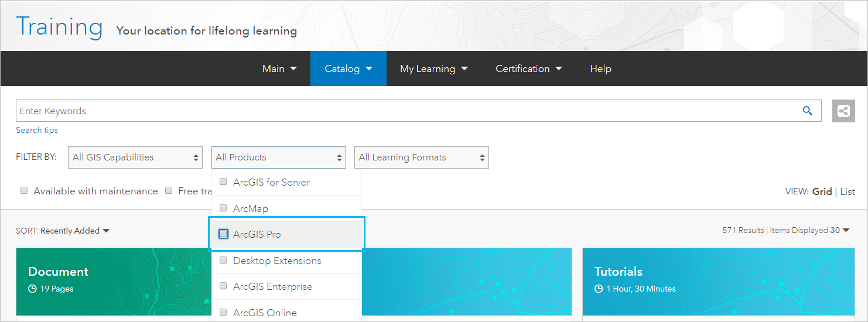Image resolution: width=868 pixels, height=322 pixels.
Task: Go to the Help page
Action: pyautogui.click(x=601, y=68)
